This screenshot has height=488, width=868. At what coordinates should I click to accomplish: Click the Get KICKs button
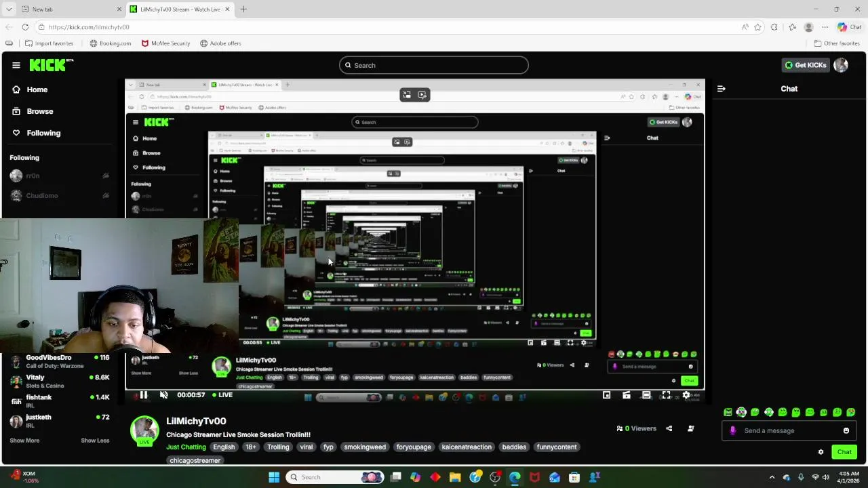click(x=806, y=65)
